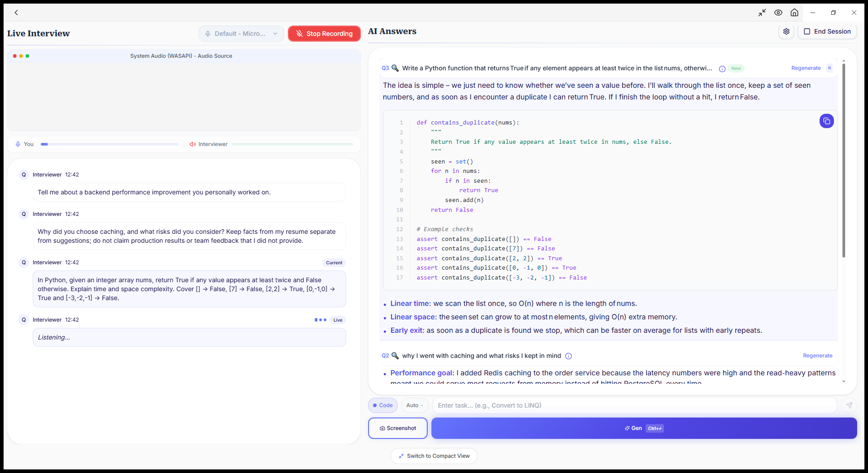Click the Early exit bullet heading
This screenshot has width=868, height=473.
(x=407, y=330)
